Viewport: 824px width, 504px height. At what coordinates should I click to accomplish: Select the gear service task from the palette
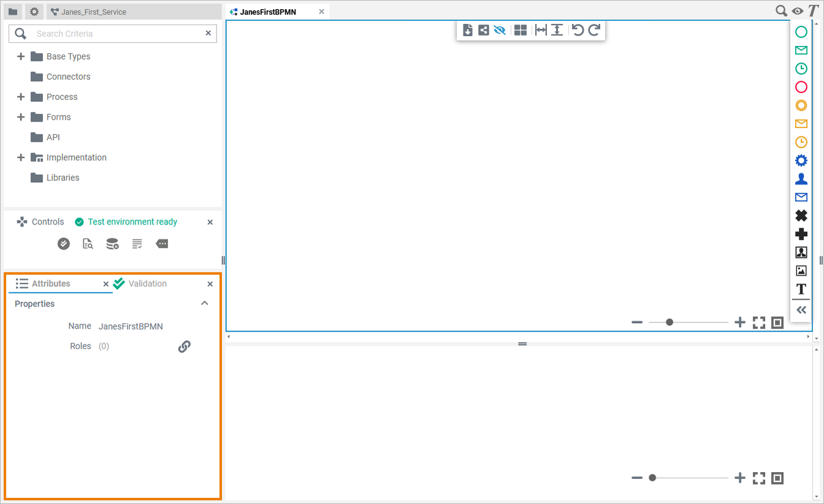coord(801,160)
